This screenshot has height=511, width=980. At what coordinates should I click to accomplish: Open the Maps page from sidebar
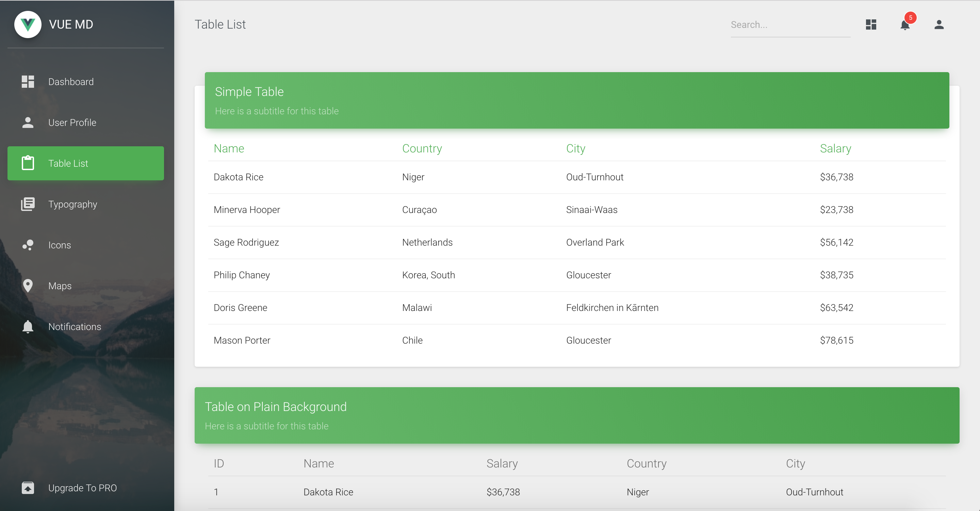[60, 286]
